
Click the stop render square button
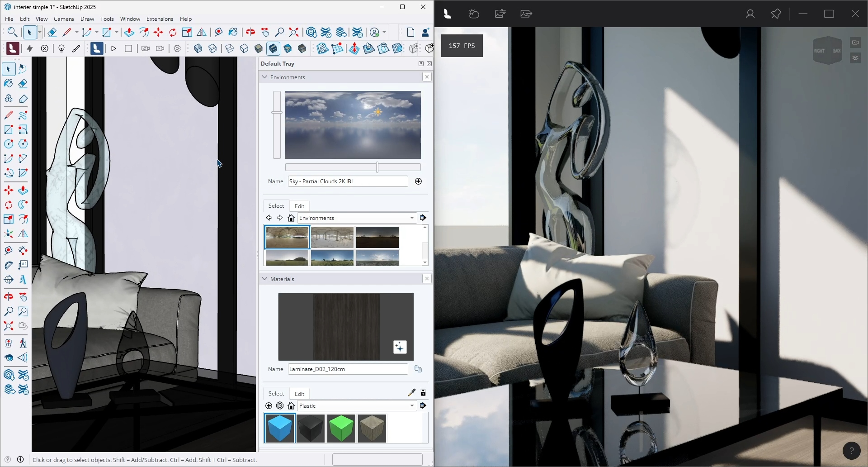tap(128, 48)
